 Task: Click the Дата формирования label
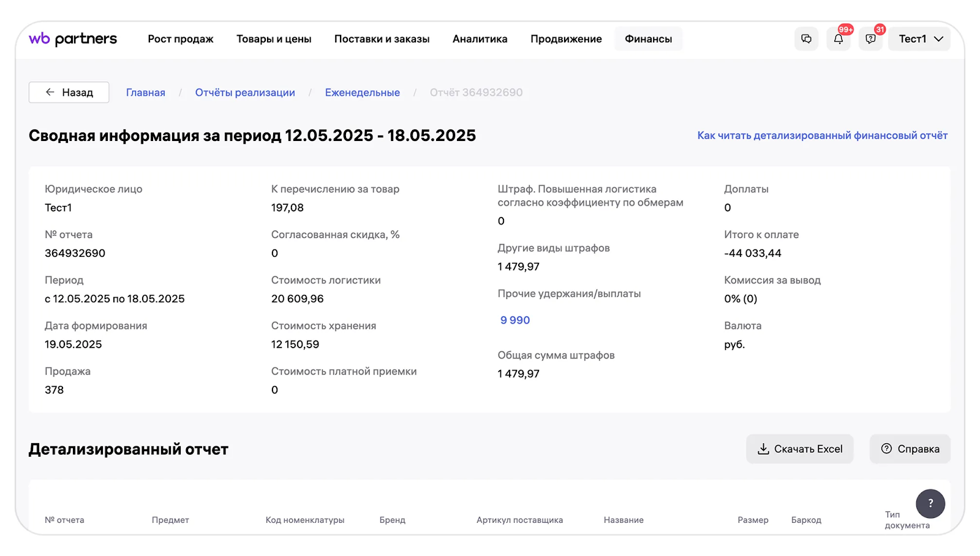[96, 326]
